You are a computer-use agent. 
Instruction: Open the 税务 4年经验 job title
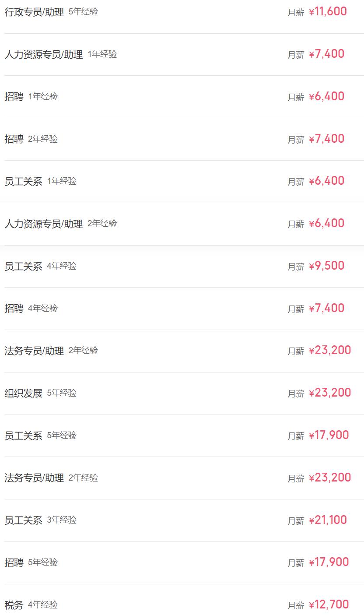(14, 605)
